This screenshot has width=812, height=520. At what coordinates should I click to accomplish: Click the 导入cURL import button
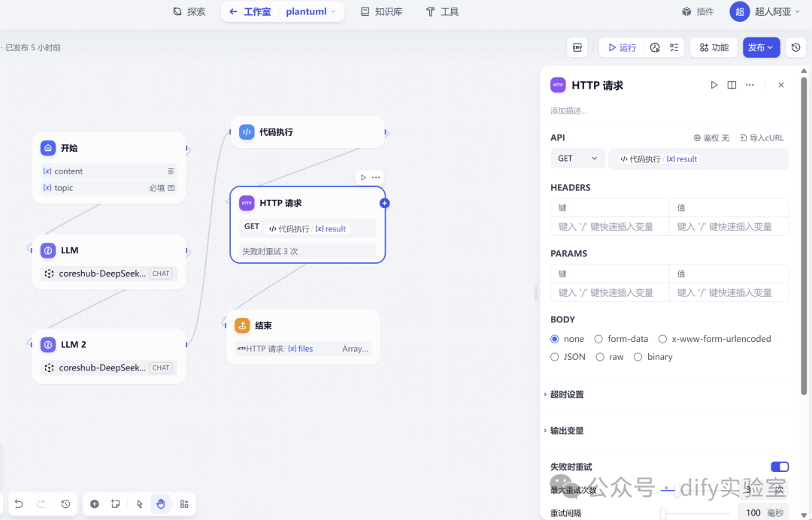(x=761, y=138)
